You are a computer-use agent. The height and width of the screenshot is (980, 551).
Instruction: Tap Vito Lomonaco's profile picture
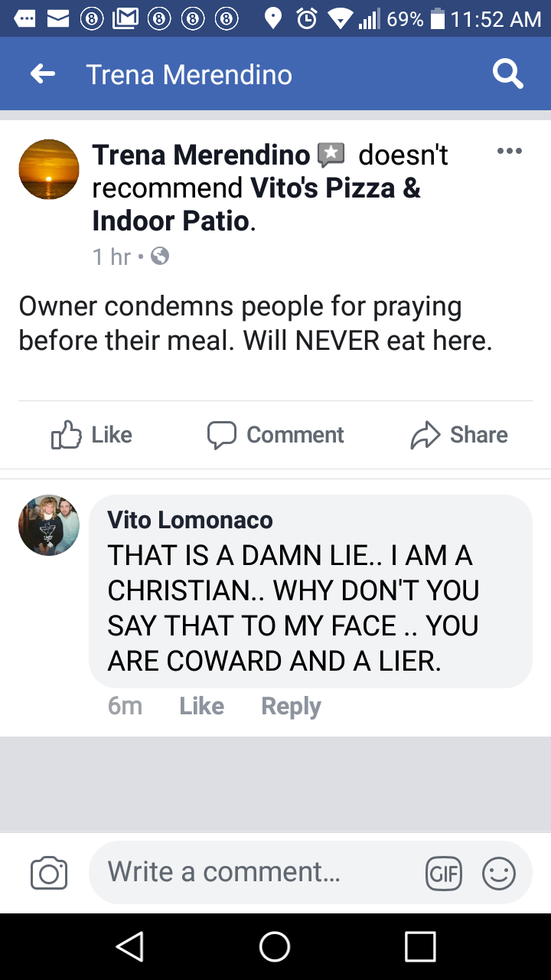[x=49, y=524]
